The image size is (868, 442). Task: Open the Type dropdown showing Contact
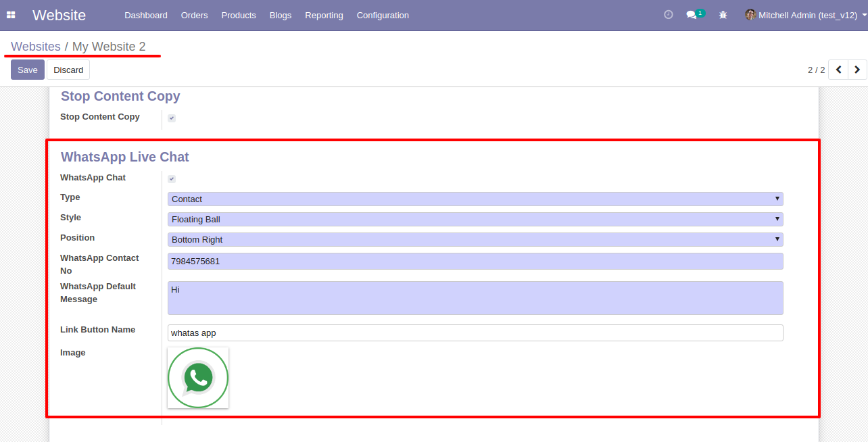pyautogui.click(x=475, y=199)
